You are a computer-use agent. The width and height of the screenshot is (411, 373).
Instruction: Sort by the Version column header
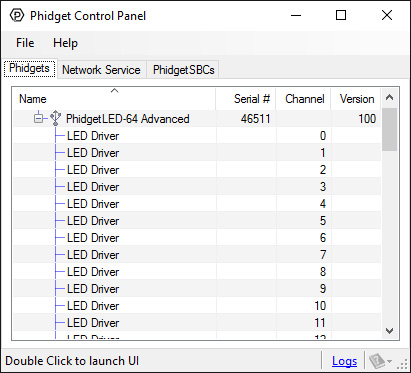tap(356, 99)
